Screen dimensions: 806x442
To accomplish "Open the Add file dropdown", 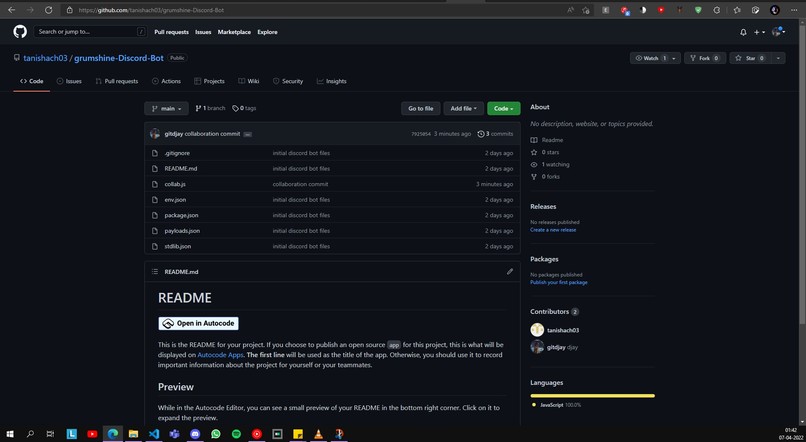I will (464, 108).
